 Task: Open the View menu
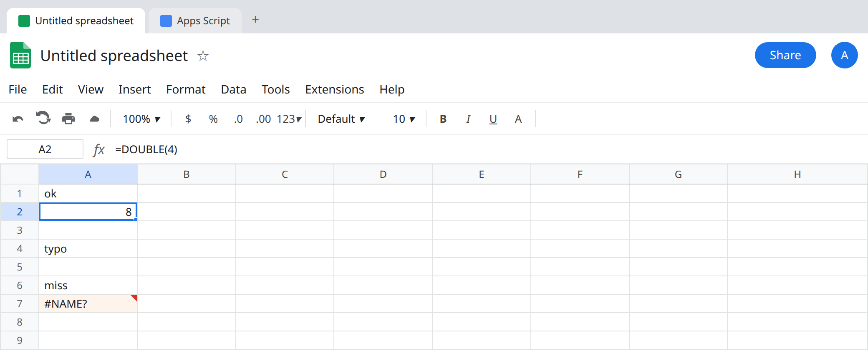tap(91, 89)
